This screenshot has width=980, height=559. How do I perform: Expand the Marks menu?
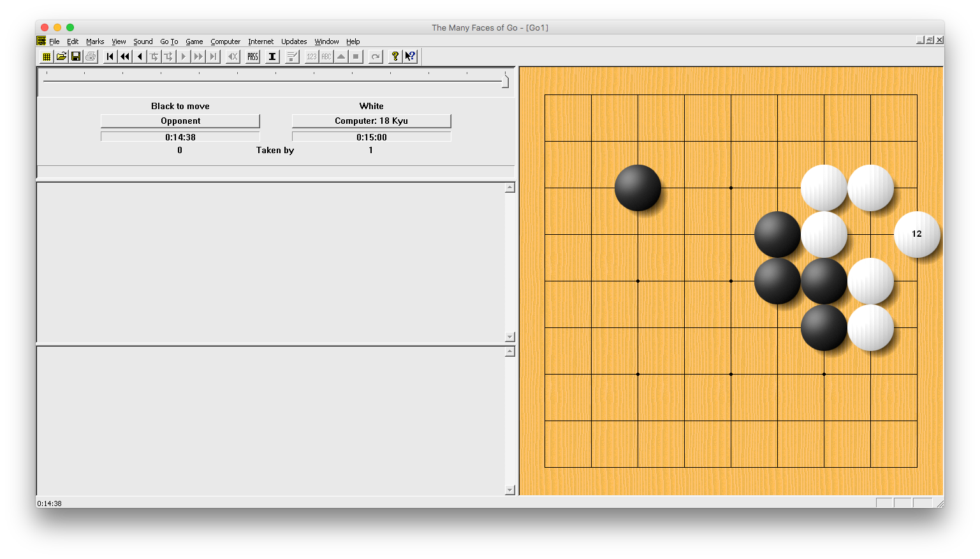point(95,41)
